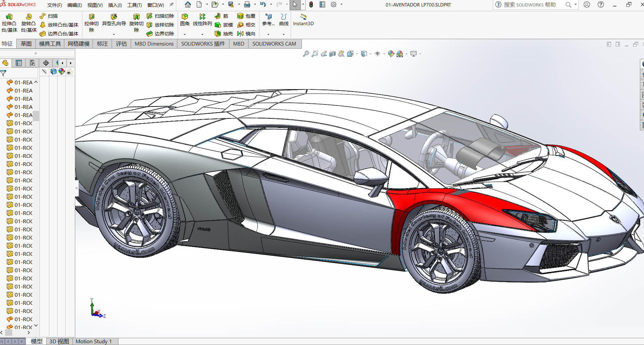Open the Options gear dropdown arrow
Viewport: 644px width, 345px height.
(341, 5)
